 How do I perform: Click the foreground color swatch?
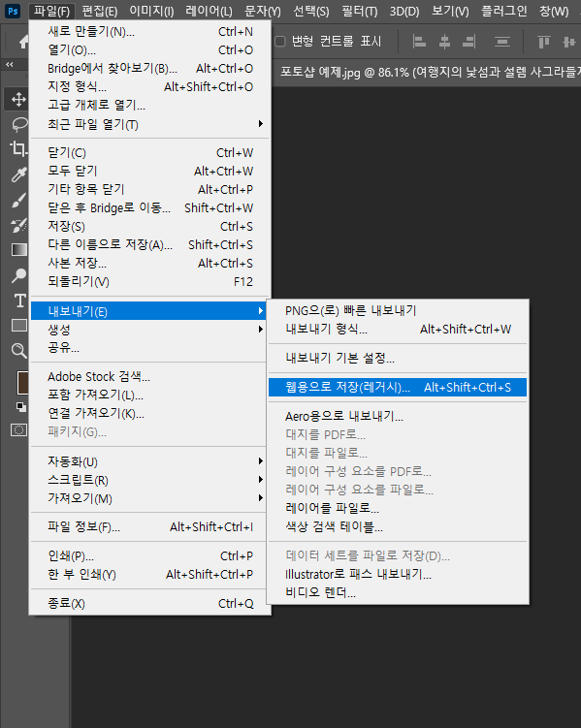[22, 383]
